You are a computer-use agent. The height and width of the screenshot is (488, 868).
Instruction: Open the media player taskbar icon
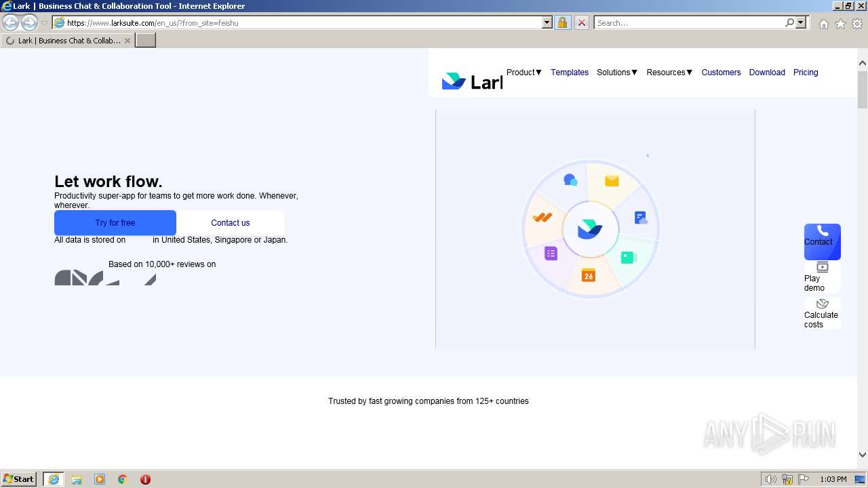tap(100, 479)
